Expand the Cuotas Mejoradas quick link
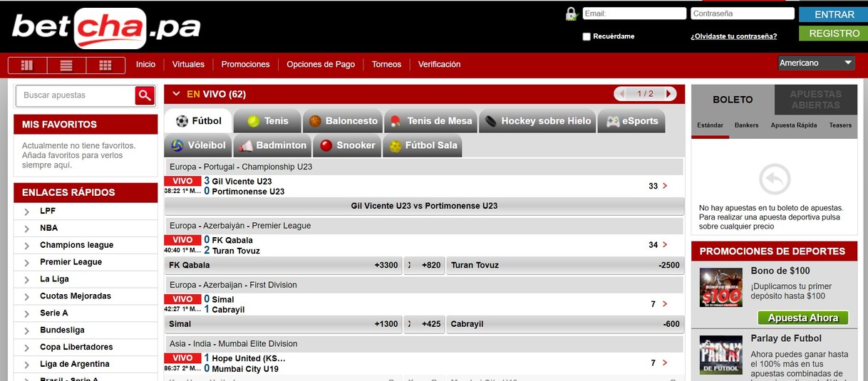The image size is (868, 381). tap(27, 297)
